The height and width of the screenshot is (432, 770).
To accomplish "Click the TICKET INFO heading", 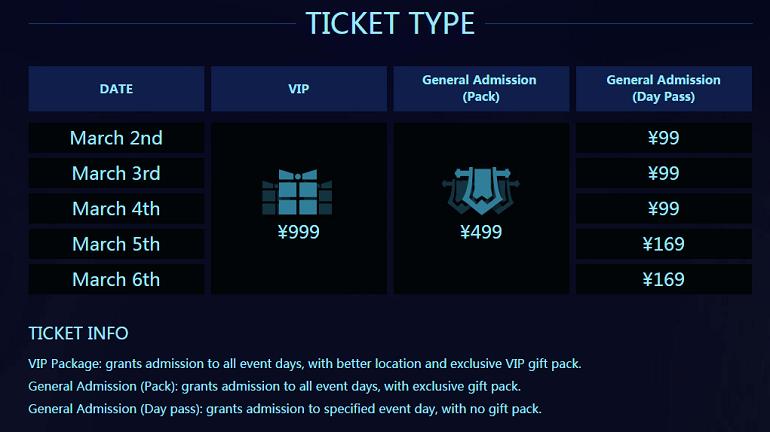I will tap(79, 333).
